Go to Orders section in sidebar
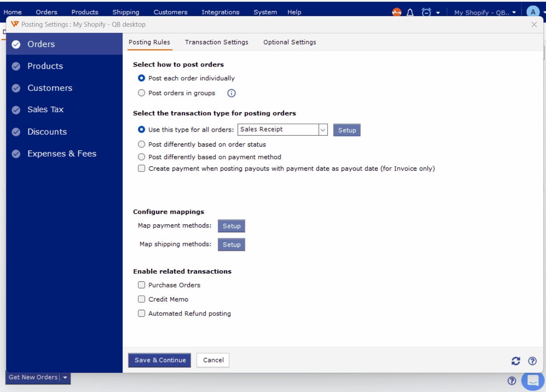Viewport: 546px width, 392px height. [x=64, y=44]
